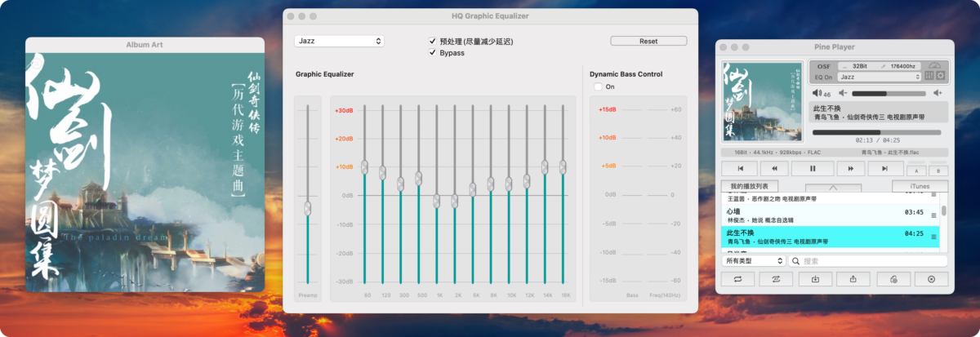Enable Dynamic Bass Control On checkbox
The height and width of the screenshot is (337, 980).
[598, 86]
